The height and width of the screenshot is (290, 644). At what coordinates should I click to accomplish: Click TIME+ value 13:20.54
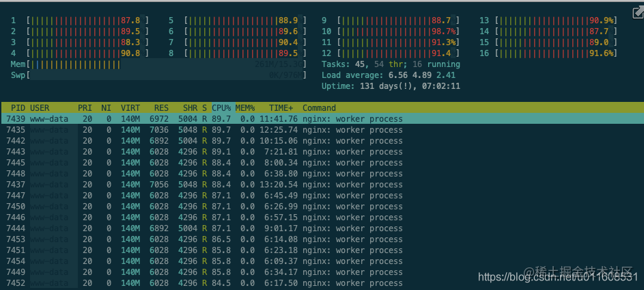coord(279,185)
